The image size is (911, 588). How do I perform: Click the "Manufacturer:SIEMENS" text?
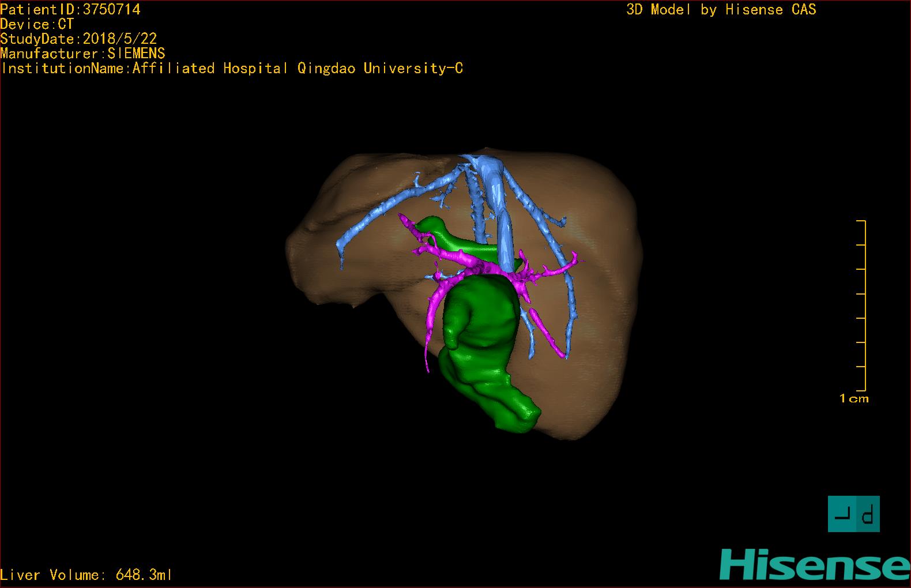pyautogui.click(x=82, y=54)
